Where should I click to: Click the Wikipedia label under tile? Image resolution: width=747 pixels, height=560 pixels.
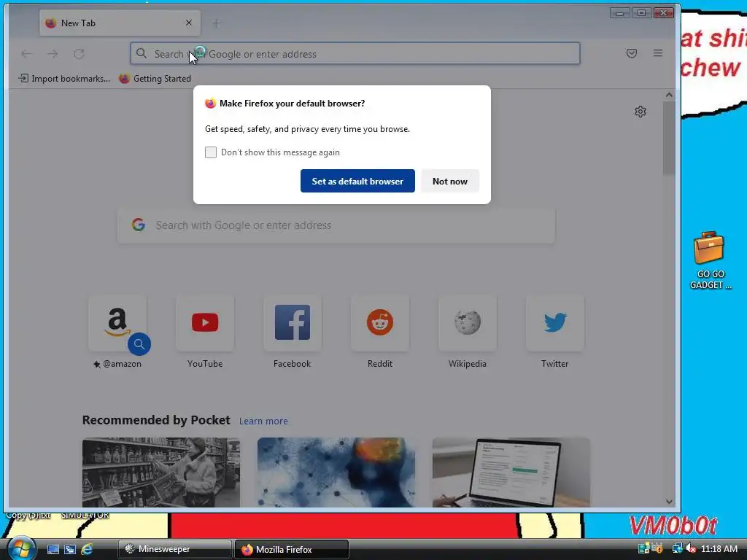click(468, 364)
